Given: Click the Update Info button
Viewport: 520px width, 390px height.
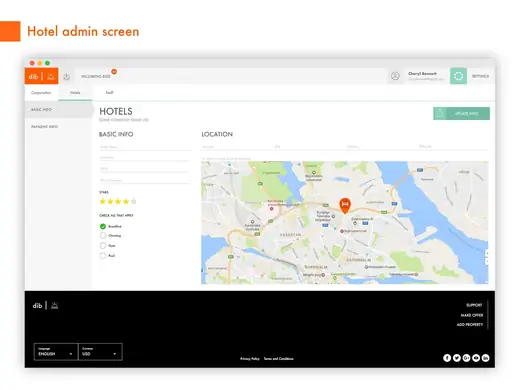Looking at the screenshot, I should pos(461,113).
